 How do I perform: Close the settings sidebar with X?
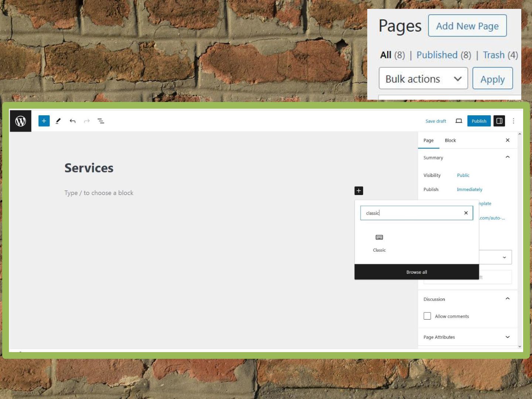tap(508, 140)
